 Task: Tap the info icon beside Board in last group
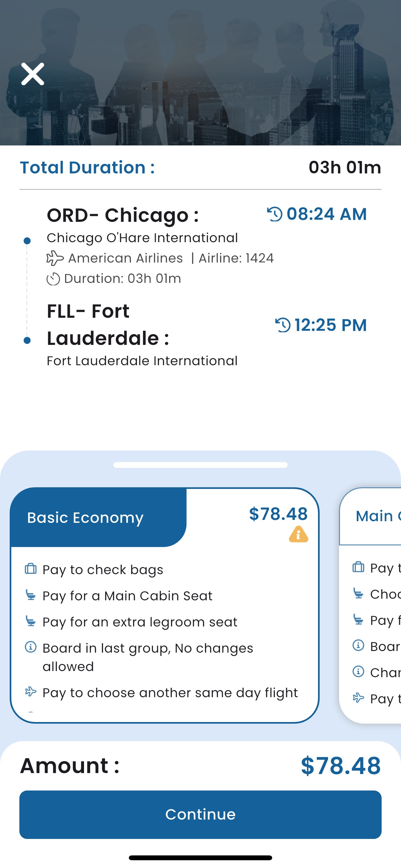pos(31,647)
